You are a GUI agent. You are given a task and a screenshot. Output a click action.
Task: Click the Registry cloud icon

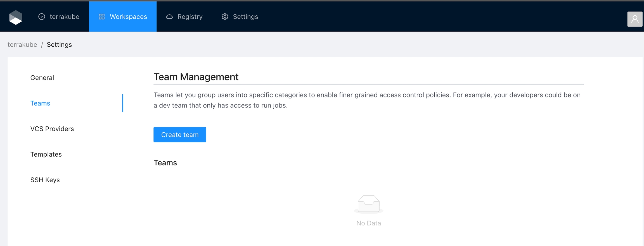pos(169,17)
